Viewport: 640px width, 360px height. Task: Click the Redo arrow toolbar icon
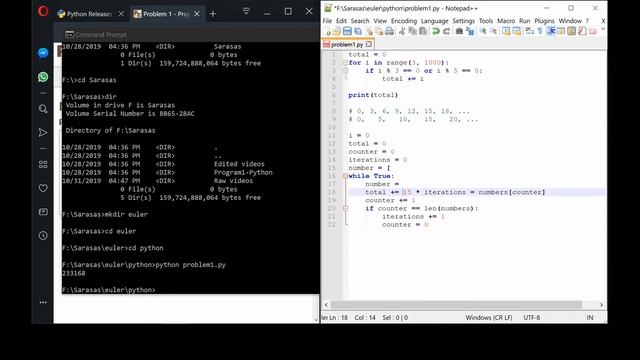(446, 31)
